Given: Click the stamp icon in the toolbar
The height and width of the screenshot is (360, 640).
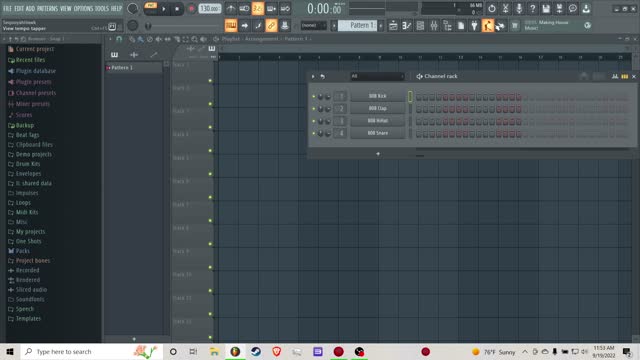Looking at the screenshot, I should [285, 25].
